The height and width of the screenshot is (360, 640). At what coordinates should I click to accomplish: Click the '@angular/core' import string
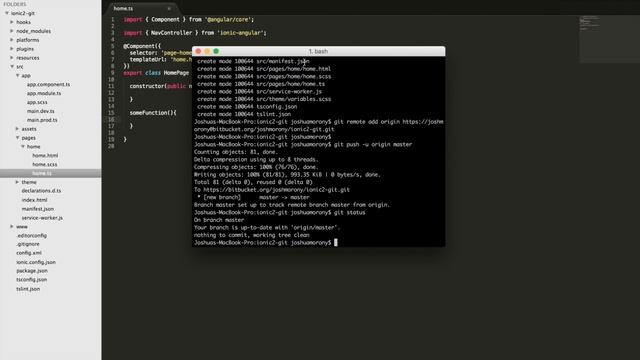pyautogui.click(x=228, y=20)
